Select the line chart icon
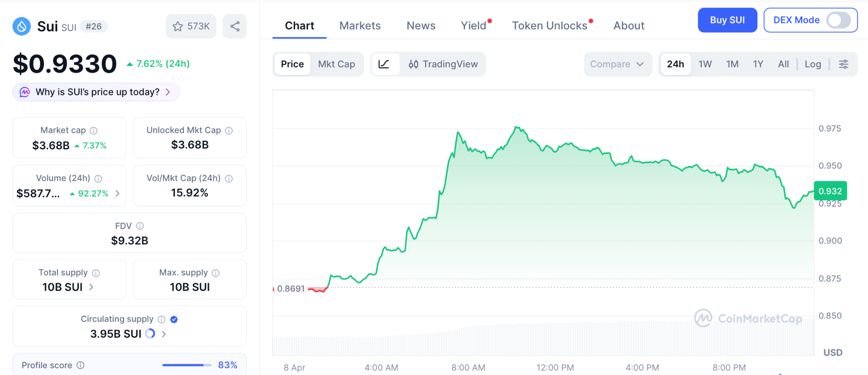Screen dimensions: 868x375 [x=384, y=64]
